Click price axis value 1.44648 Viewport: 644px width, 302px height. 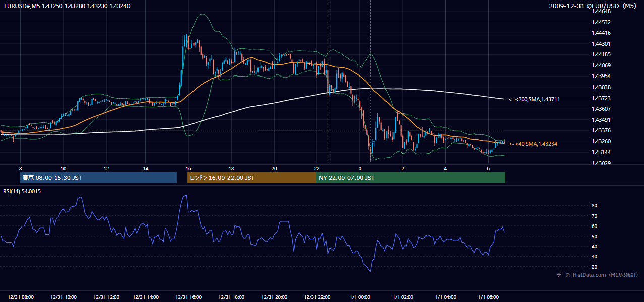pyautogui.click(x=601, y=11)
